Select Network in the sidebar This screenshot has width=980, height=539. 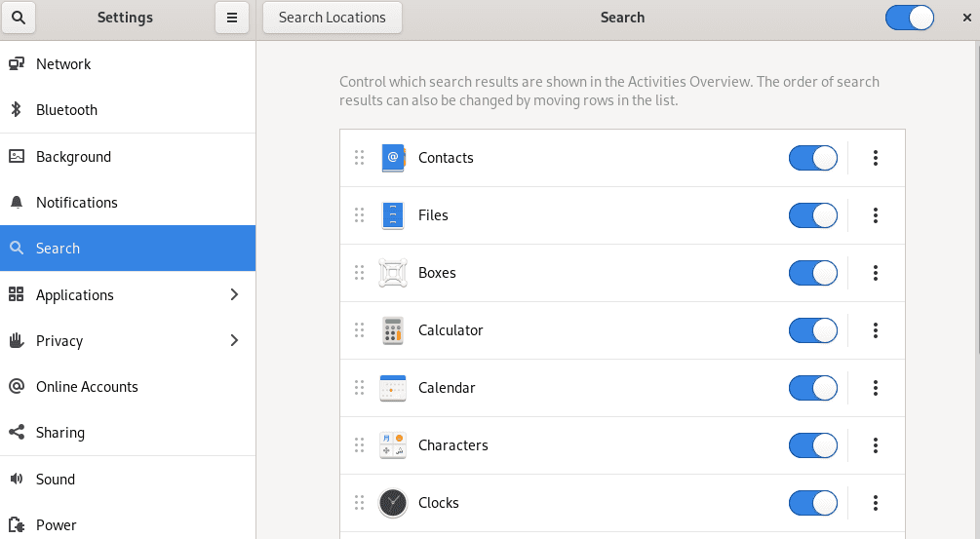pos(128,63)
